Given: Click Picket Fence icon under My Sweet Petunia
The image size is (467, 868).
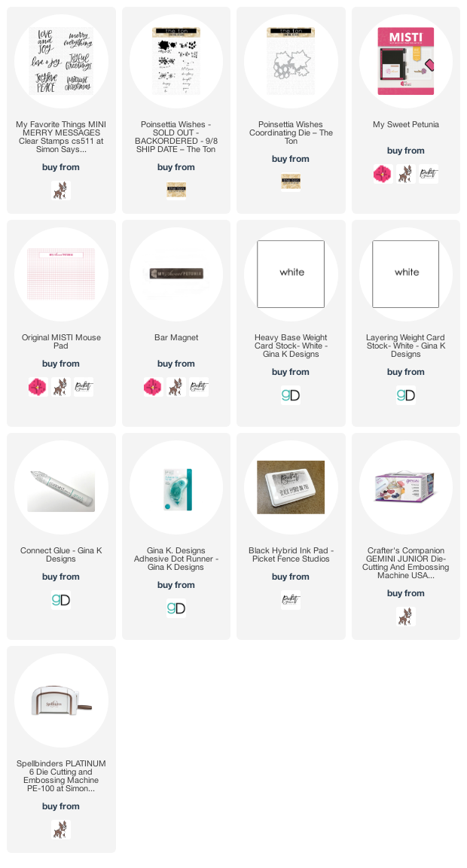Looking at the screenshot, I should tap(429, 174).
